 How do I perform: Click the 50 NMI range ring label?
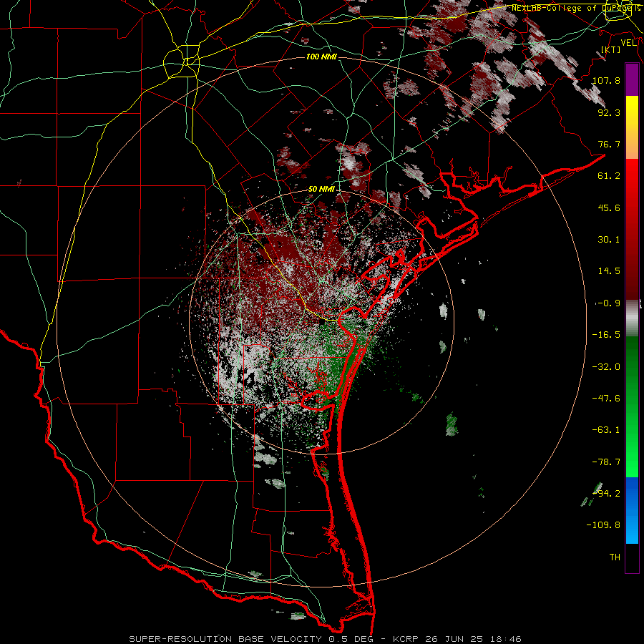[321, 189]
